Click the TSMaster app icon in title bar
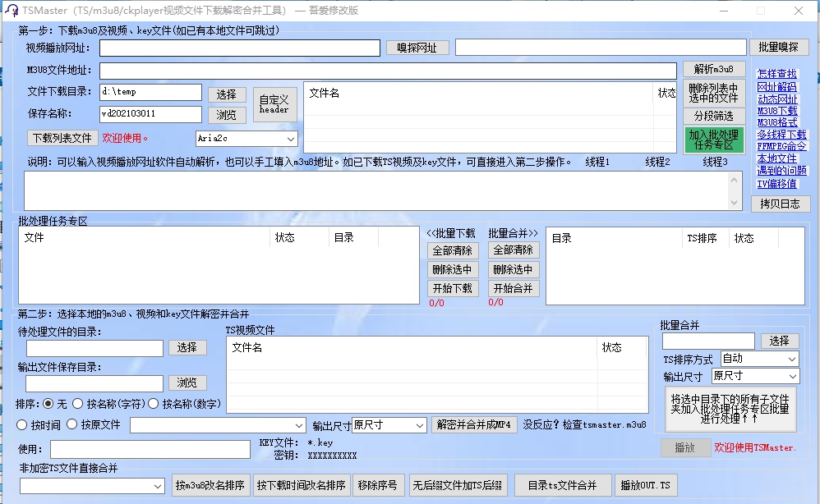Viewport: 820px width, 504px height. [x=12, y=11]
